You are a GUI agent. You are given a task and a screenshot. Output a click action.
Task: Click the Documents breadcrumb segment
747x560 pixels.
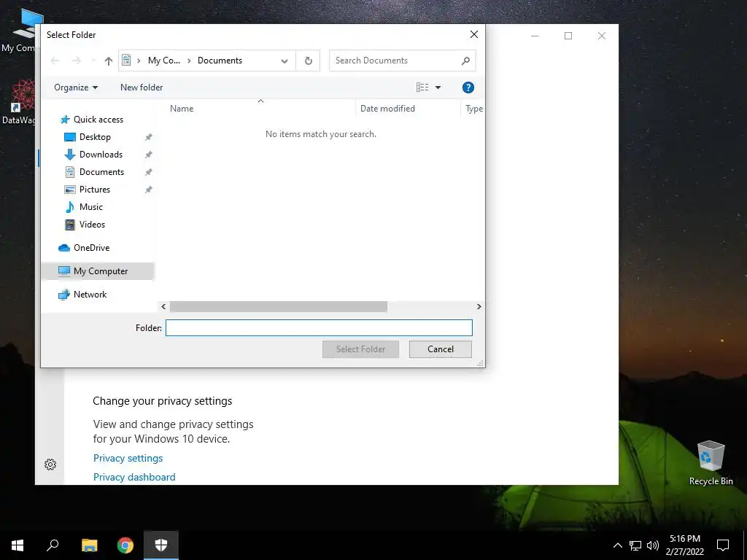pyautogui.click(x=220, y=61)
